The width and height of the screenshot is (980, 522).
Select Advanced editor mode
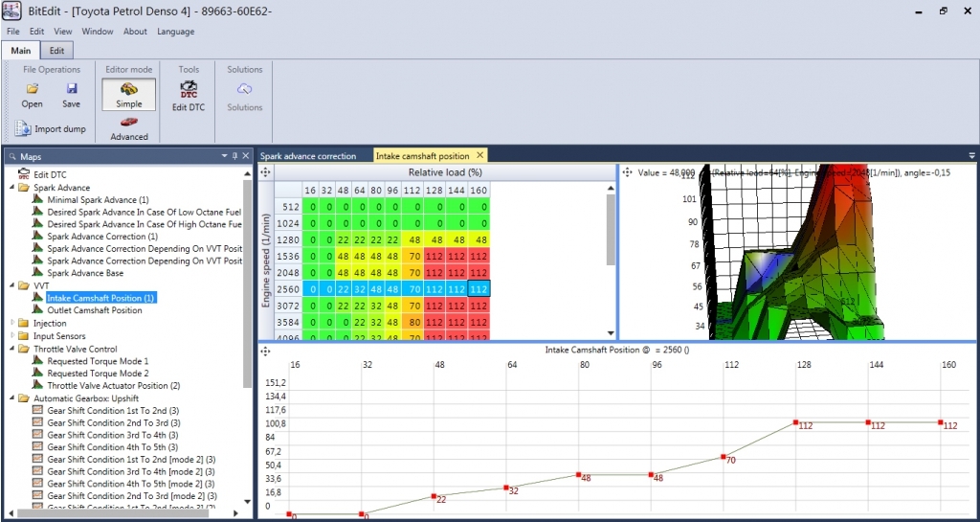coord(129,128)
